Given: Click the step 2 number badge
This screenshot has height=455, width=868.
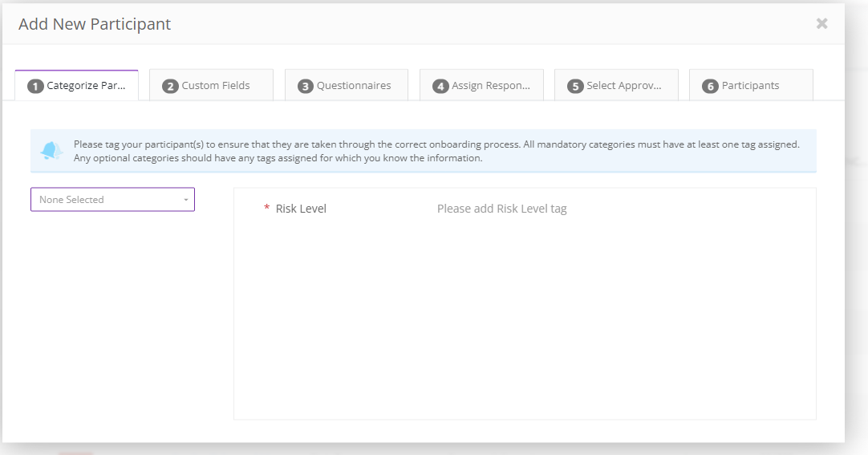Looking at the screenshot, I should click(170, 87).
